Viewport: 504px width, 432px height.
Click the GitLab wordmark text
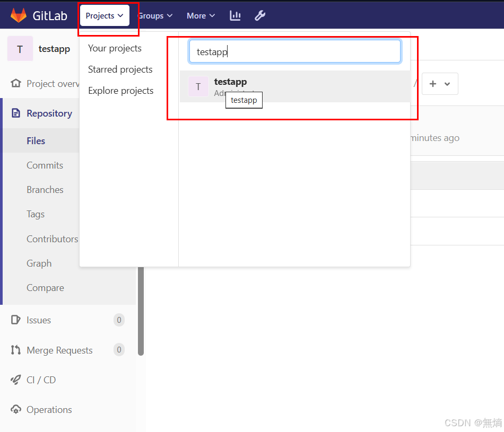click(50, 16)
